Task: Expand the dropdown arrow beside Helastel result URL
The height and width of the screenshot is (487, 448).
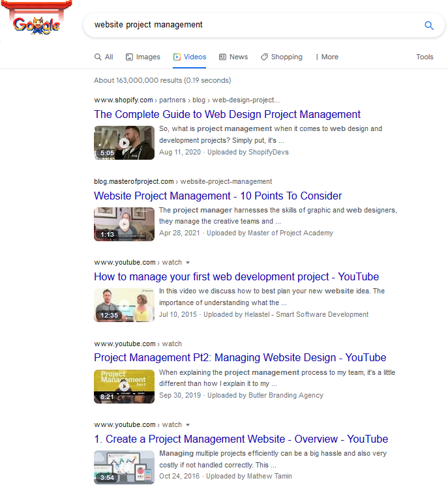Action: click(188, 263)
